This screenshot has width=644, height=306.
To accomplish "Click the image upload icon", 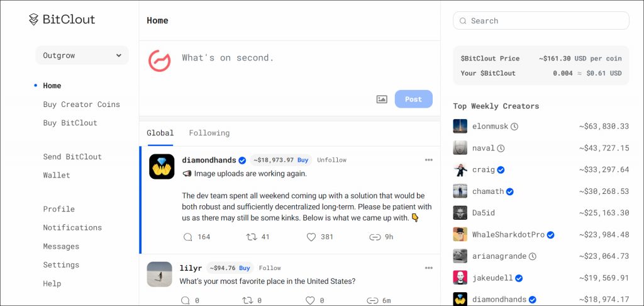I will coord(382,99).
